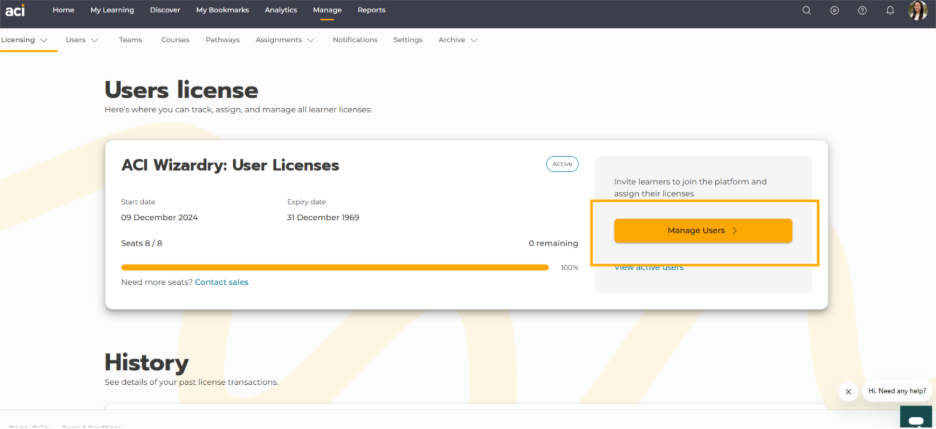Open the Analytics menu item

point(281,10)
